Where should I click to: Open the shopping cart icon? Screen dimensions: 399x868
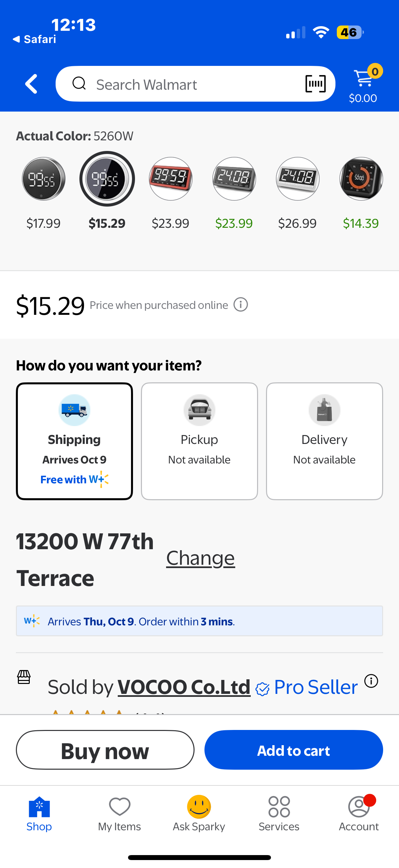(364, 78)
